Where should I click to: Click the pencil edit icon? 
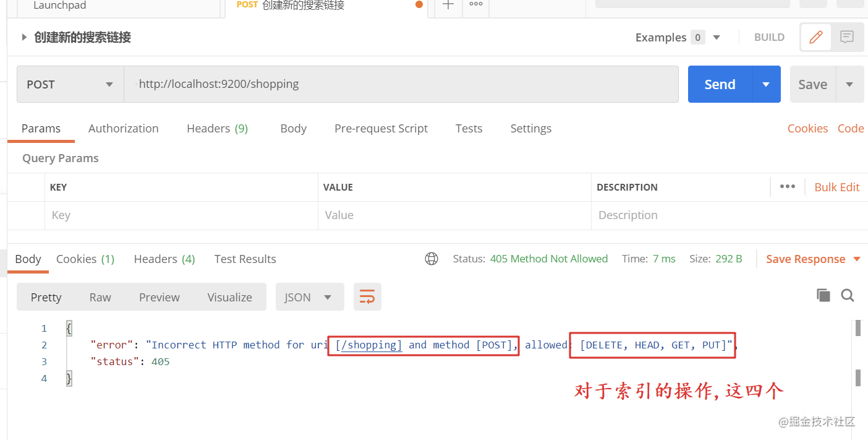click(816, 37)
